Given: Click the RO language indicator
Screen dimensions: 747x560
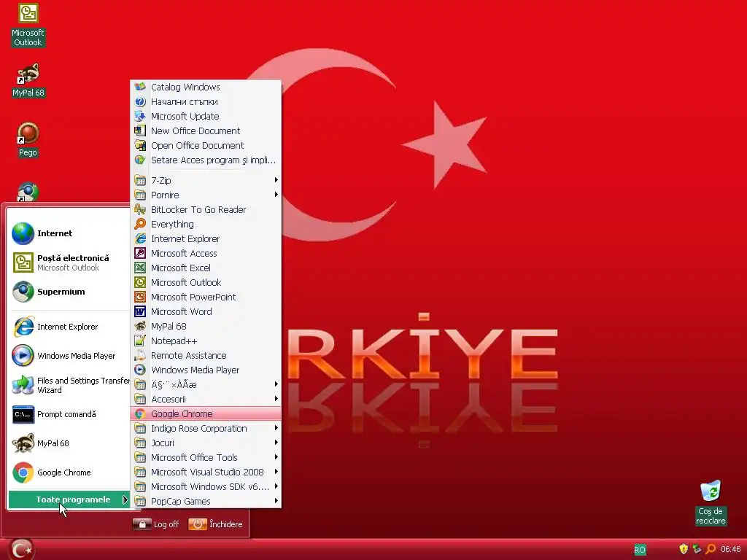Looking at the screenshot, I should click(x=640, y=550).
